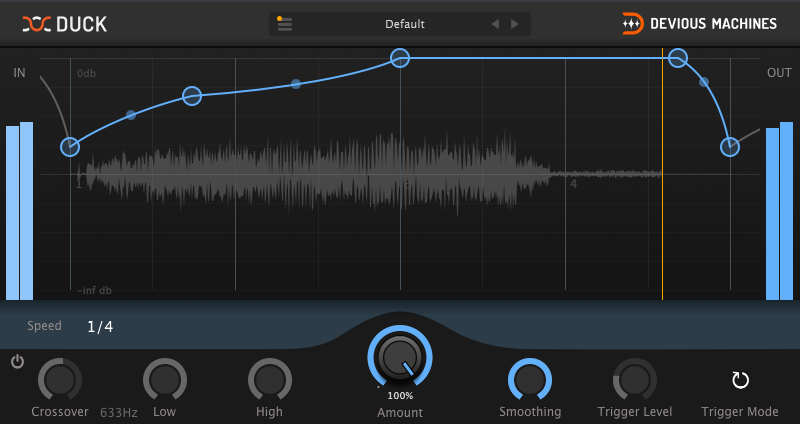Screen dimensions: 800x424
Task: Select the first curve node at left
Action: [x=70, y=147]
